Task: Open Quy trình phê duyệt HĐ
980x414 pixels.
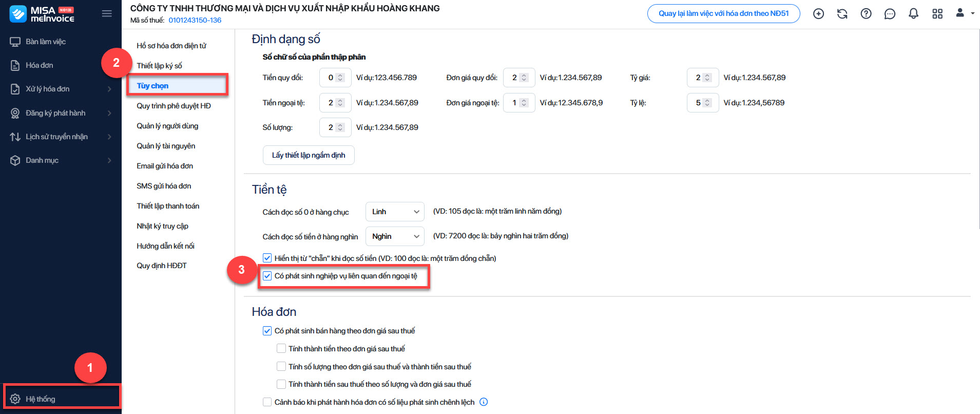Action: click(x=174, y=106)
